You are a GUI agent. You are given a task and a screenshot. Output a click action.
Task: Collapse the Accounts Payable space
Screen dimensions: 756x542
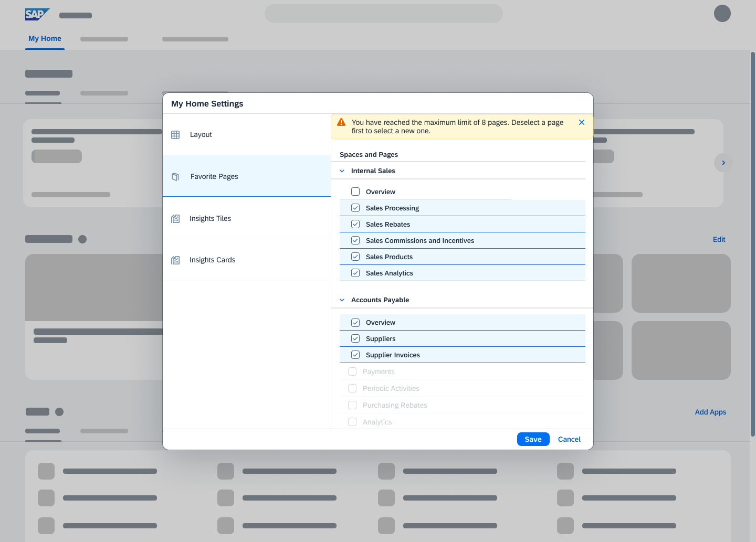(342, 300)
